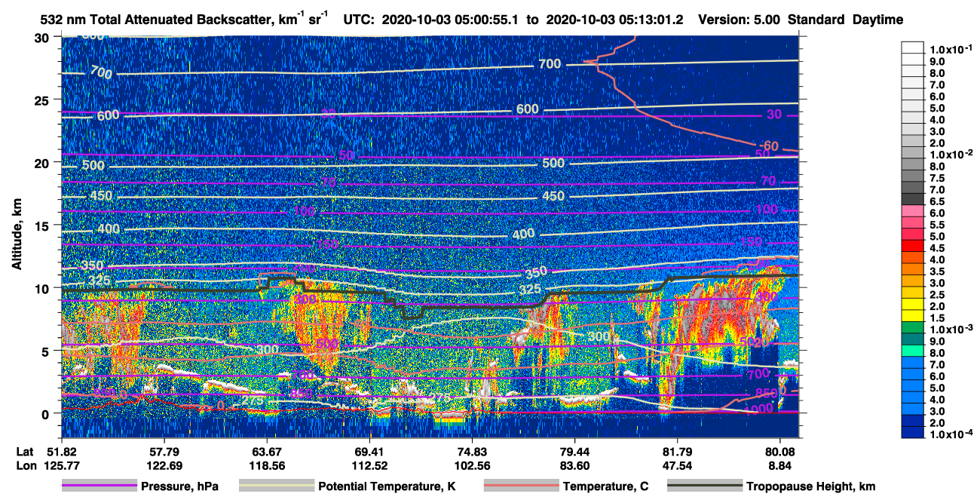980x503 pixels.
Task: Click the altitude axis tick label 25
Action: [x=44, y=100]
